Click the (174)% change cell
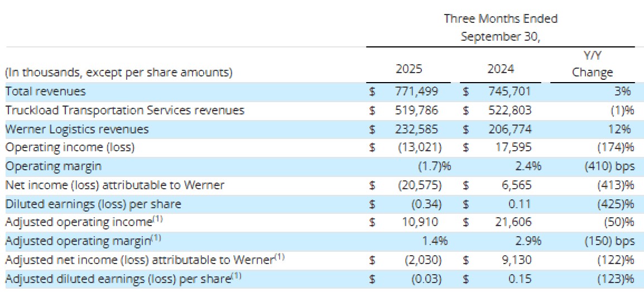Screen dimensions: 644x292 [x=616, y=147]
